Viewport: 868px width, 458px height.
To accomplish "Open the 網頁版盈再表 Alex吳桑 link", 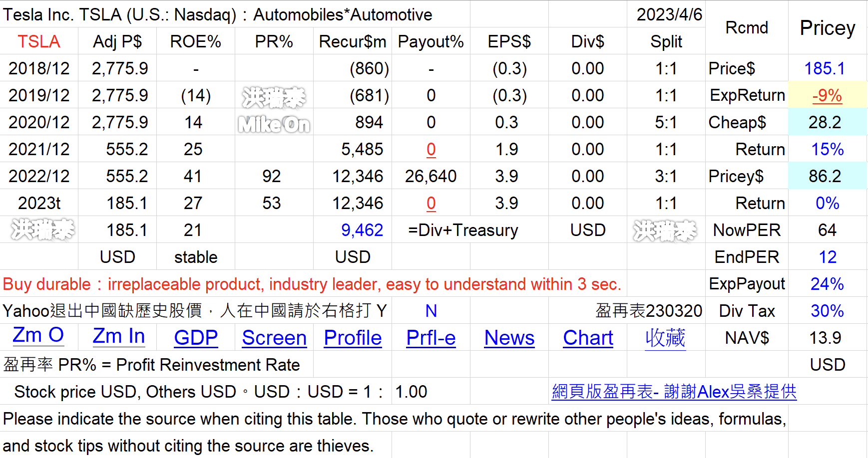I will [674, 392].
